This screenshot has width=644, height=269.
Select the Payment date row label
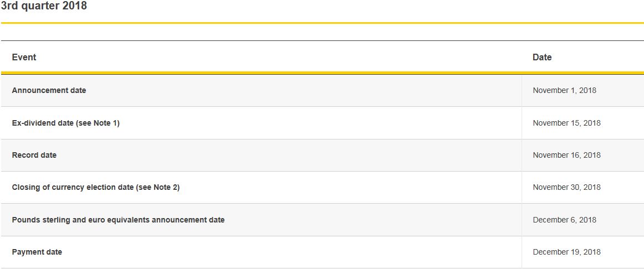[x=37, y=252]
